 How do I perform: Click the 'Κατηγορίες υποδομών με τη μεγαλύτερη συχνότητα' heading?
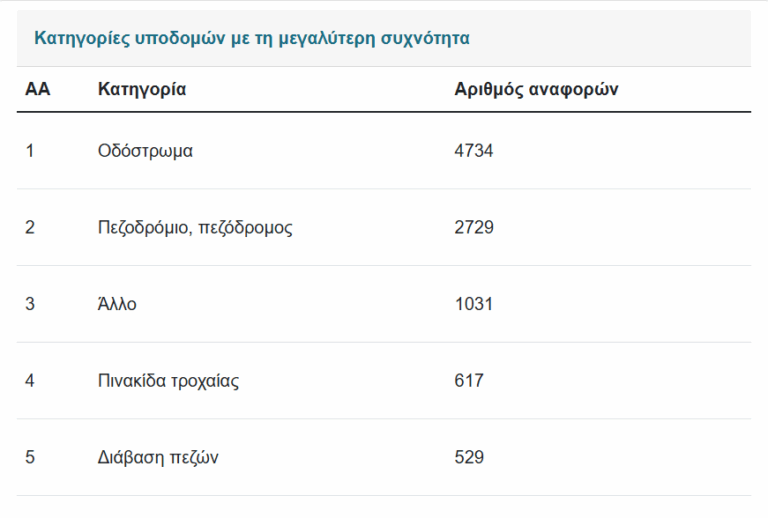point(252,38)
